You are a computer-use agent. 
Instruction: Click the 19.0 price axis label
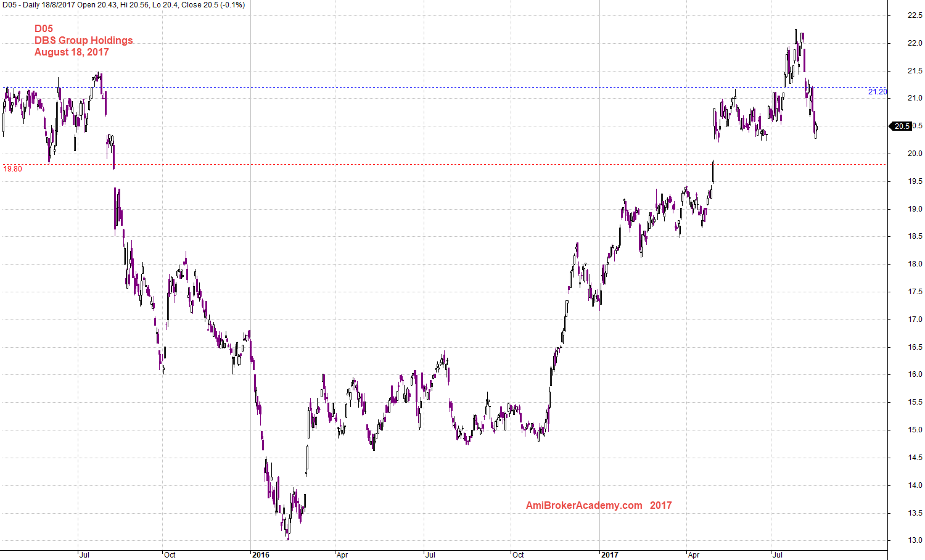(915, 209)
